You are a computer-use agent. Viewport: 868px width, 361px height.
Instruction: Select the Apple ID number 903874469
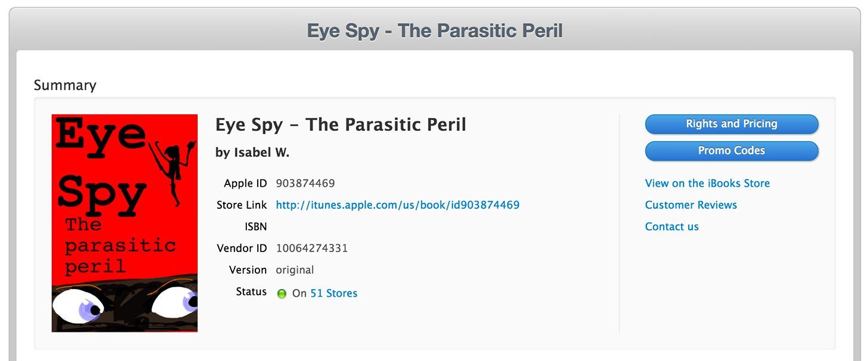pos(305,183)
